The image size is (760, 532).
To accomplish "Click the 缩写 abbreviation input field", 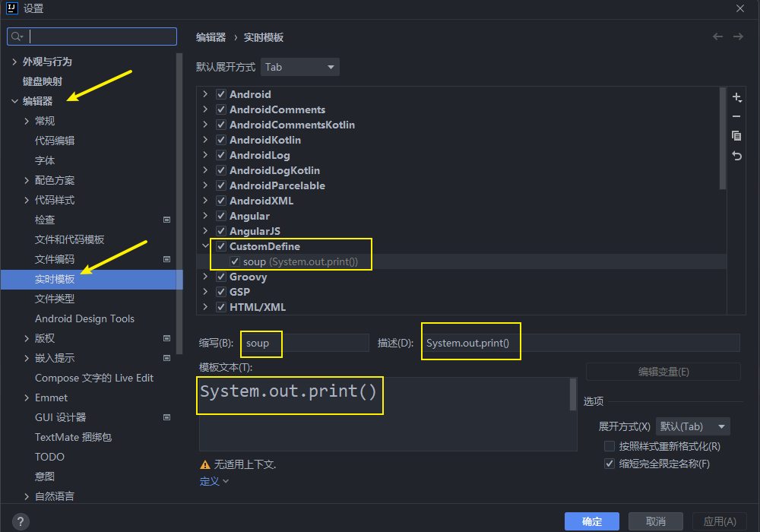I will [x=304, y=343].
